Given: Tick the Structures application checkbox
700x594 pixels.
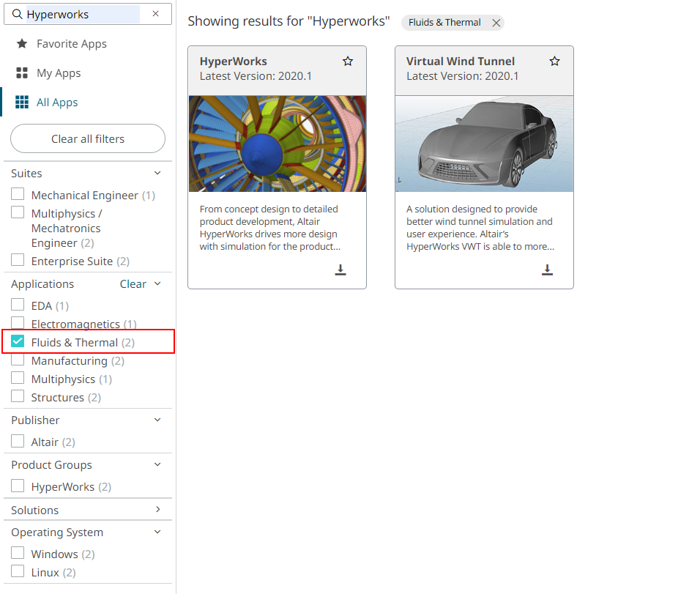Looking at the screenshot, I should 18,397.
